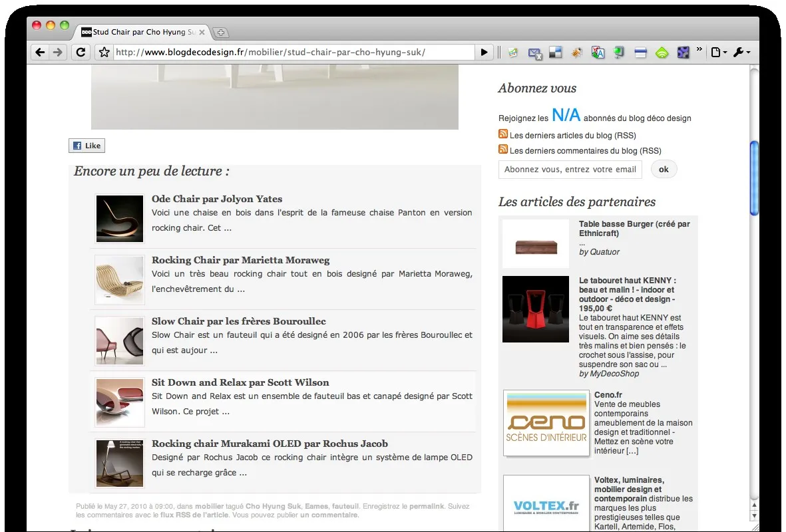
Task: Open the chart extension icon in the toolbar
Action: (x=513, y=52)
